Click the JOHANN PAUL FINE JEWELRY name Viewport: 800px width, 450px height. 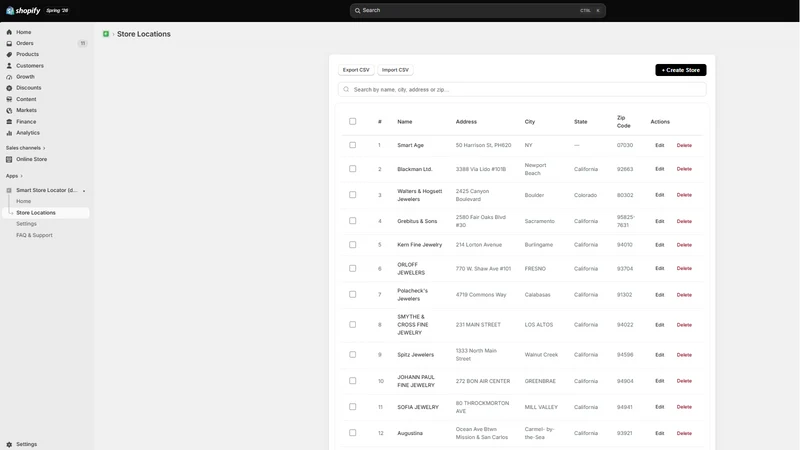(416, 381)
